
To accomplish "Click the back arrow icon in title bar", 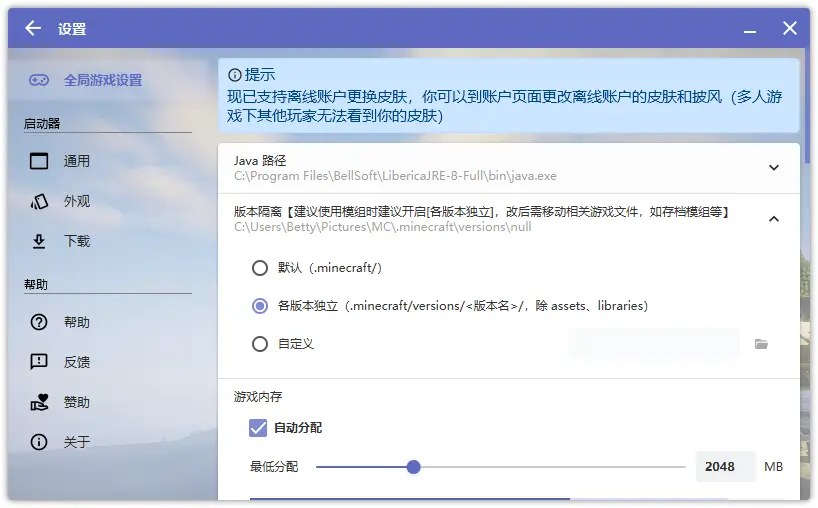I will (x=33, y=28).
